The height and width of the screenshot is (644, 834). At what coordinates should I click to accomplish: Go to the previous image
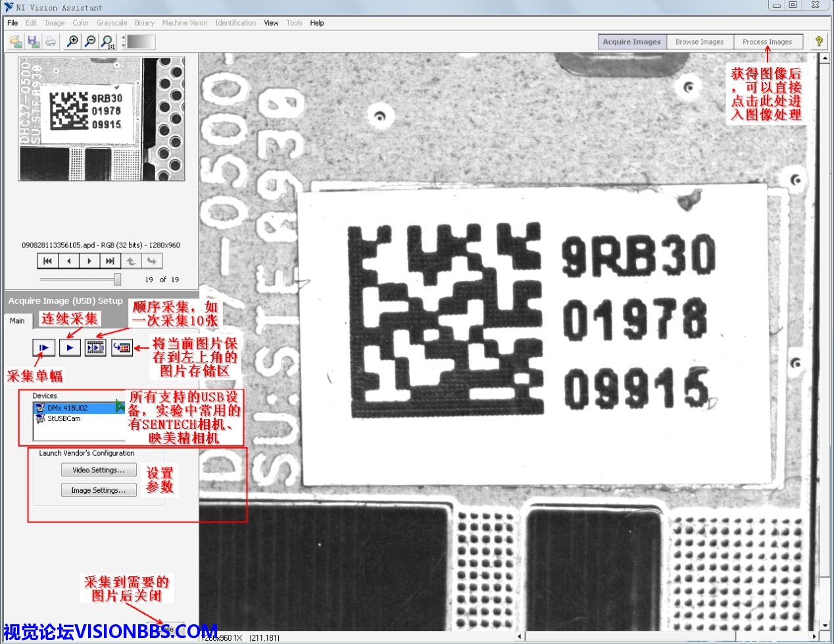point(68,261)
